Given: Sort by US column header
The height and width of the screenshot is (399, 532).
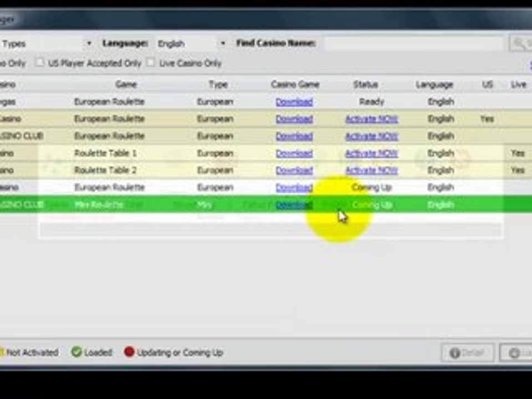Looking at the screenshot, I should [x=487, y=84].
